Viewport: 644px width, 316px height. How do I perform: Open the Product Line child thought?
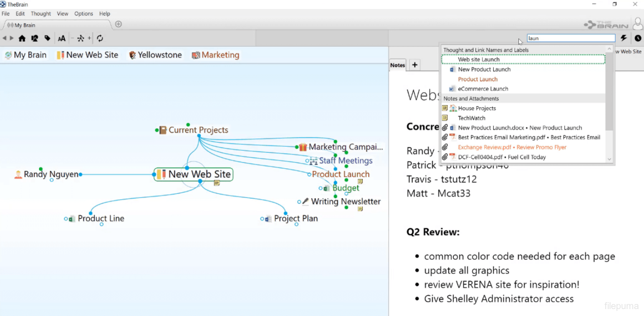[x=101, y=218]
